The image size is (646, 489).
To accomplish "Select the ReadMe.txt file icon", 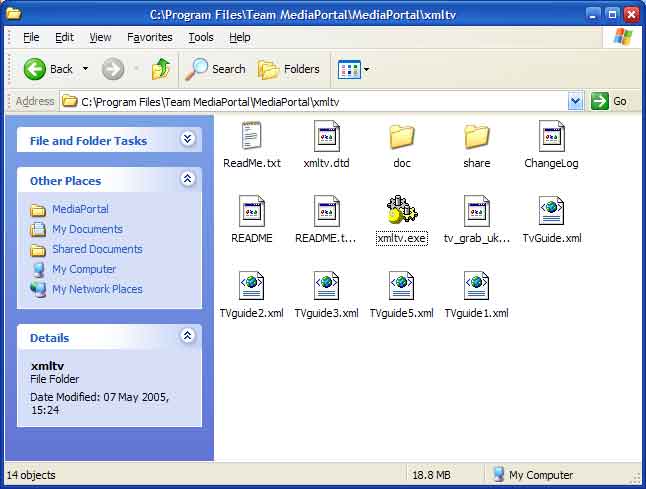I will pos(251,135).
